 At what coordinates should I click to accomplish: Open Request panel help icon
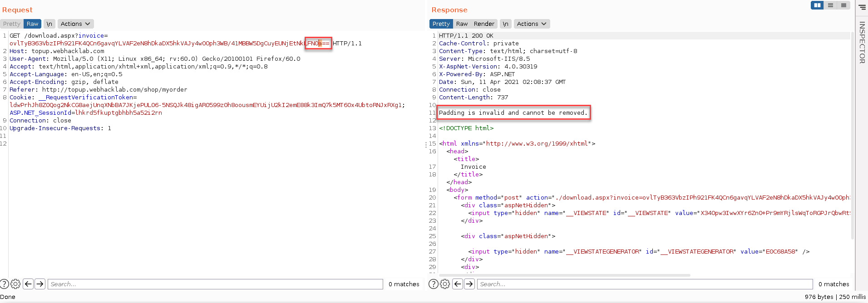click(x=4, y=284)
